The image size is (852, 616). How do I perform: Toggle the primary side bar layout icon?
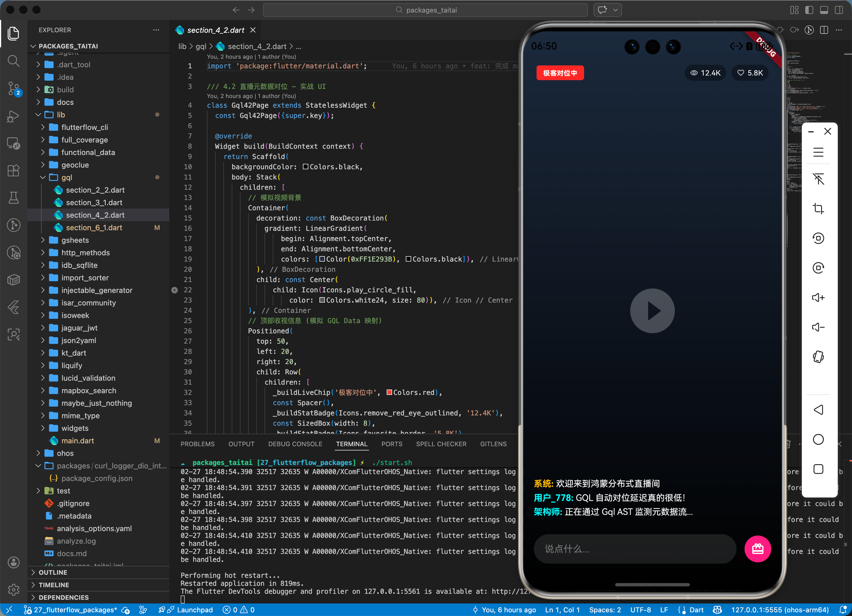(809, 10)
